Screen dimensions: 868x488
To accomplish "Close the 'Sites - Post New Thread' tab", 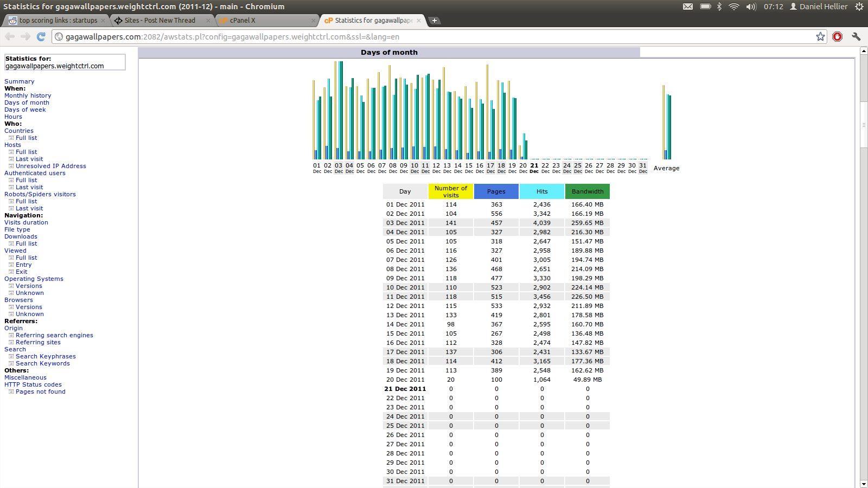I will (x=208, y=21).
